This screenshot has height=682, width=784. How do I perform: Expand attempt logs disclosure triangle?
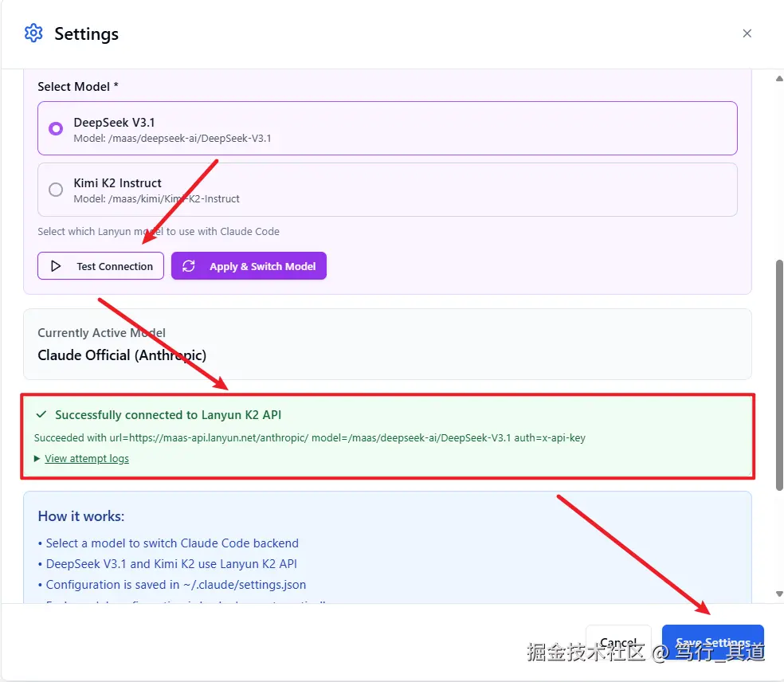(37, 458)
